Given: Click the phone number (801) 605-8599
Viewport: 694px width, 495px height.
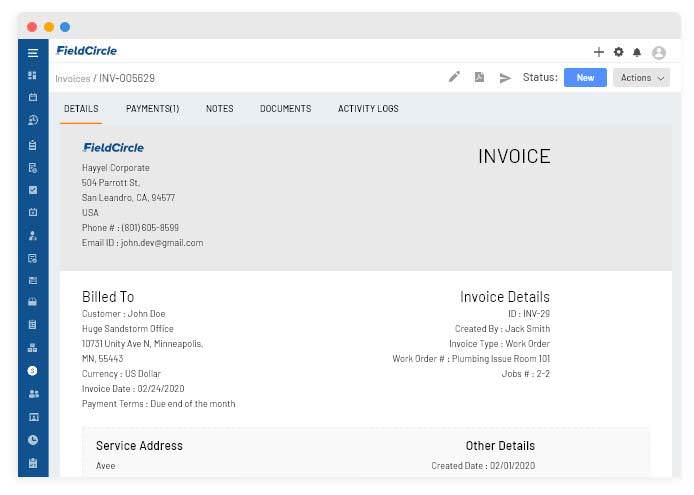Looking at the screenshot, I should tap(150, 228).
